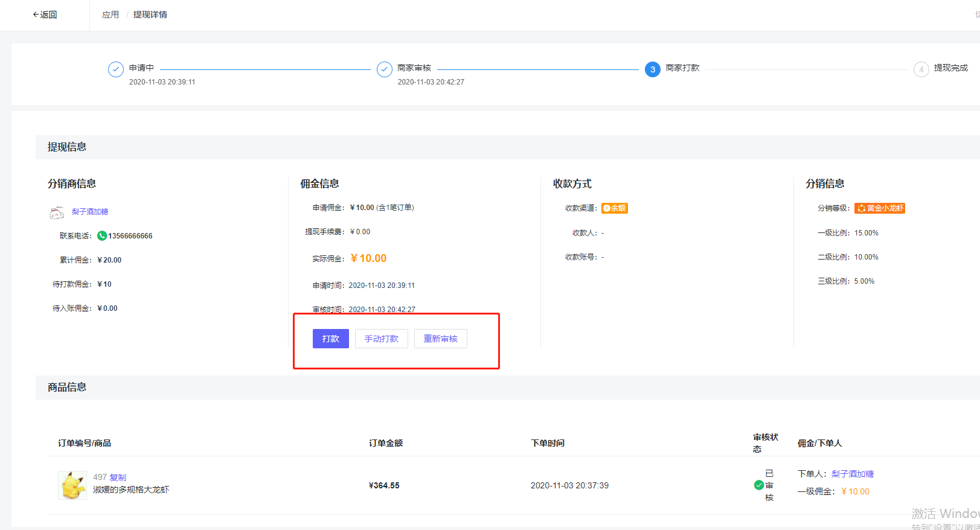Click the back arrow 返回
980x530 pixels.
tap(45, 14)
